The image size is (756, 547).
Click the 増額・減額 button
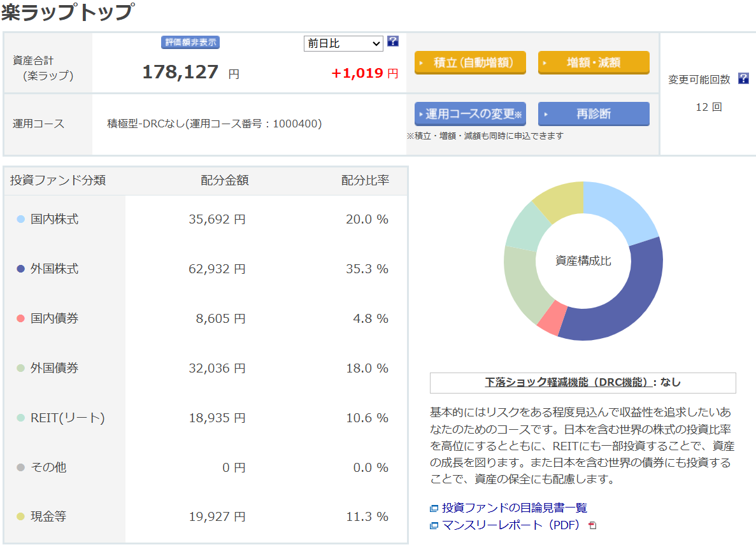[x=594, y=62]
